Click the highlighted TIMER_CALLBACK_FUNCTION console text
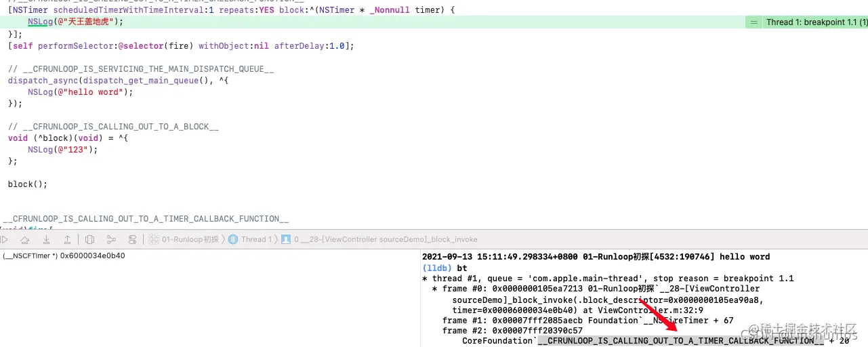 681,341
